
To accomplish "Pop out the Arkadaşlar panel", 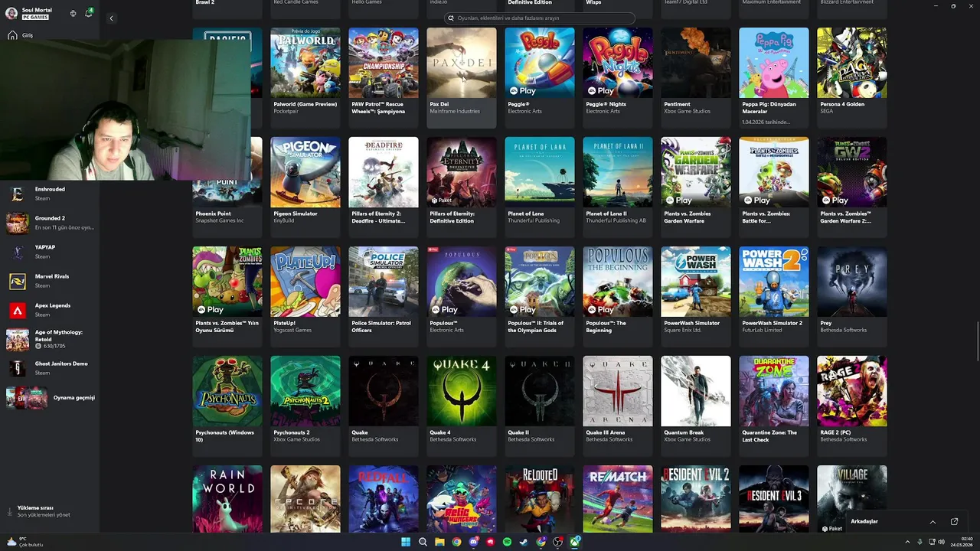I will click(x=954, y=522).
